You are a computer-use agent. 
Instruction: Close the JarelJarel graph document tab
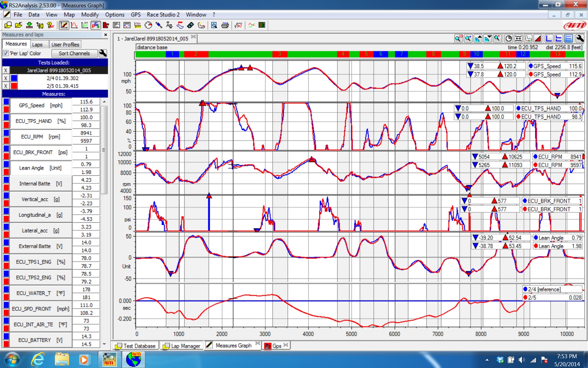pos(193,36)
